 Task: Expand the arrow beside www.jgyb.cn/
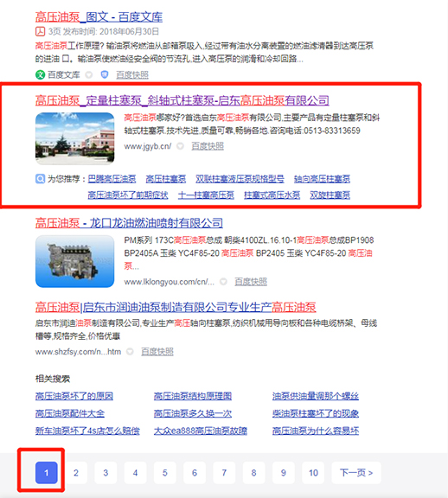point(180,146)
